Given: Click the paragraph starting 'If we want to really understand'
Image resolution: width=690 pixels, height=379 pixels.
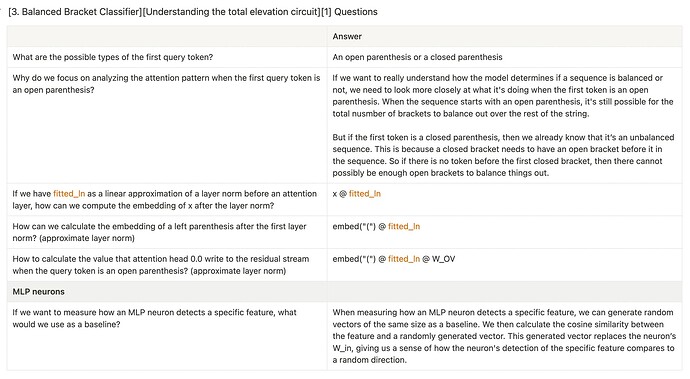Looking at the screenshot, I should pyautogui.click(x=503, y=96).
